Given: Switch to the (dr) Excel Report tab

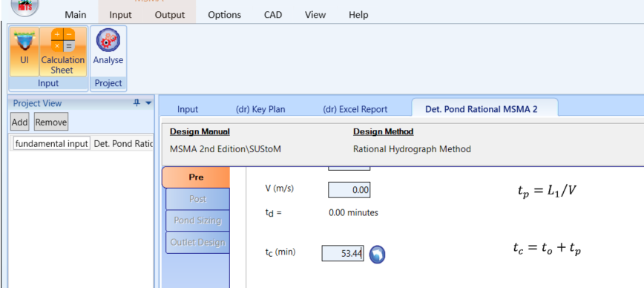Looking at the screenshot, I should [x=355, y=109].
